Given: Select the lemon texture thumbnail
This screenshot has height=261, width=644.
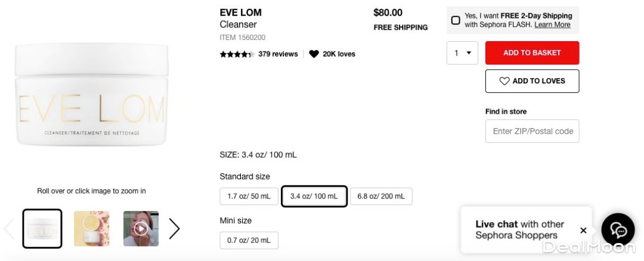Looking at the screenshot, I should tap(91, 228).
